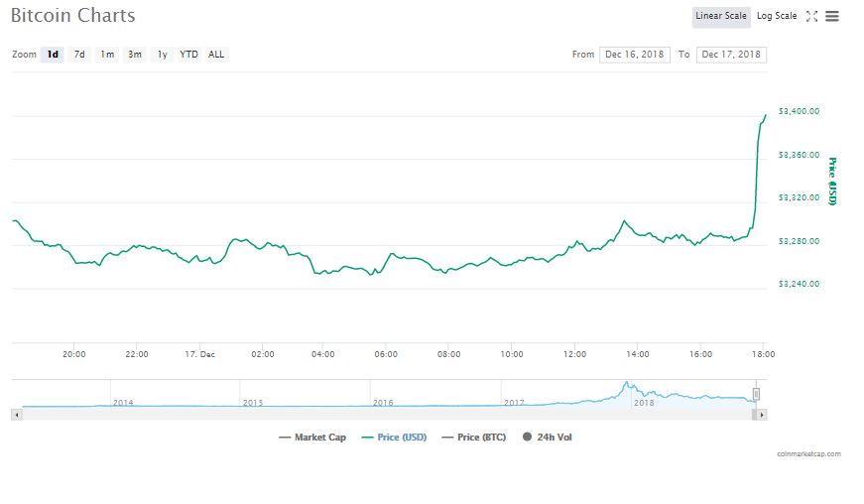Grab the navigator range handle
Screen dimensions: 864x504
[756, 394]
